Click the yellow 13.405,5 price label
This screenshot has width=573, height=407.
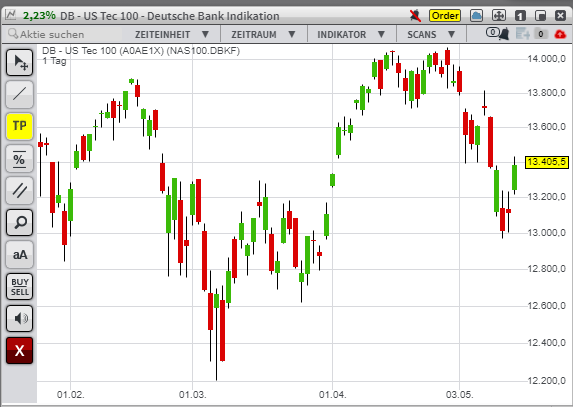(x=547, y=162)
